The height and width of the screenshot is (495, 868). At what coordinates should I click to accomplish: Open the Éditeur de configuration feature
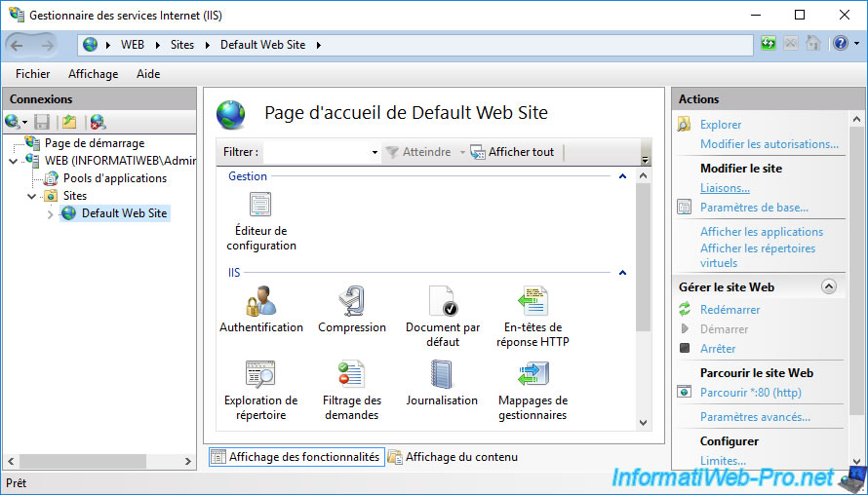click(260, 220)
